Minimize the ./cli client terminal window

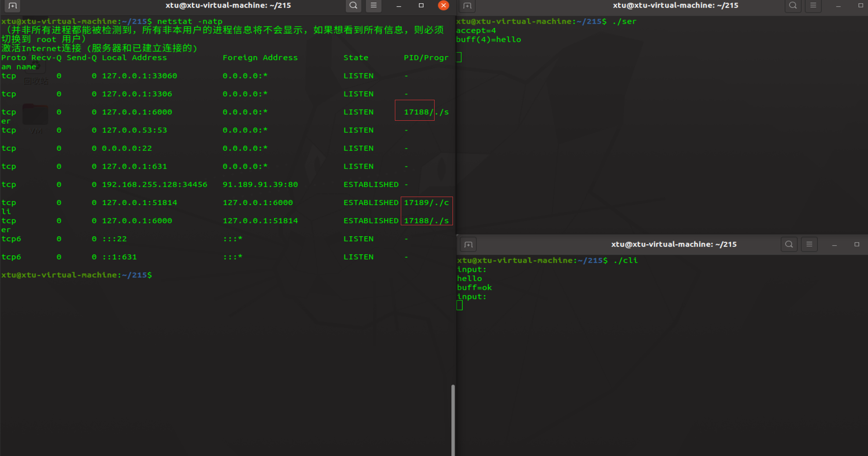tap(834, 244)
